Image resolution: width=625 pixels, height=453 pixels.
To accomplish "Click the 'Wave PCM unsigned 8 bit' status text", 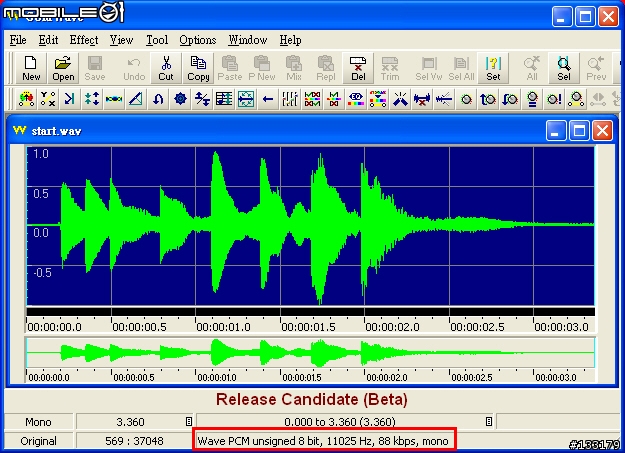I will (x=323, y=441).
